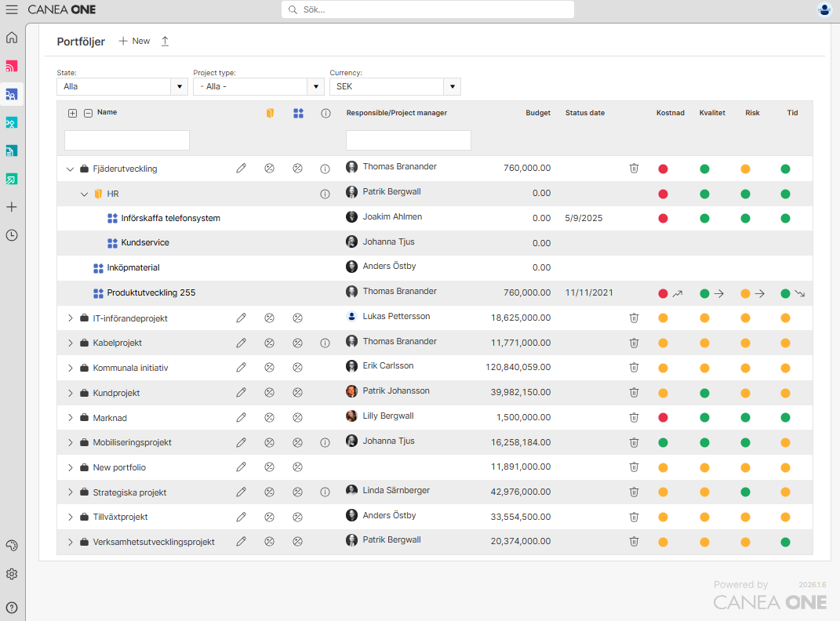Open the help question mark icon

click(12, 608)
